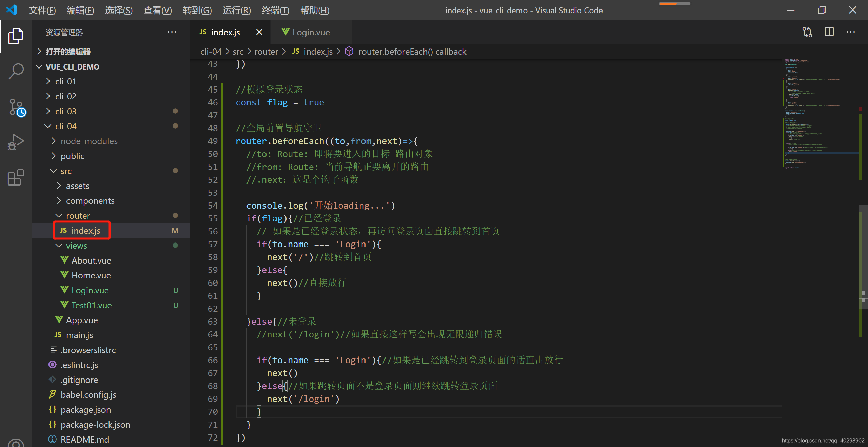
Task: Collapse the views folder
Action: click(59, 246)
